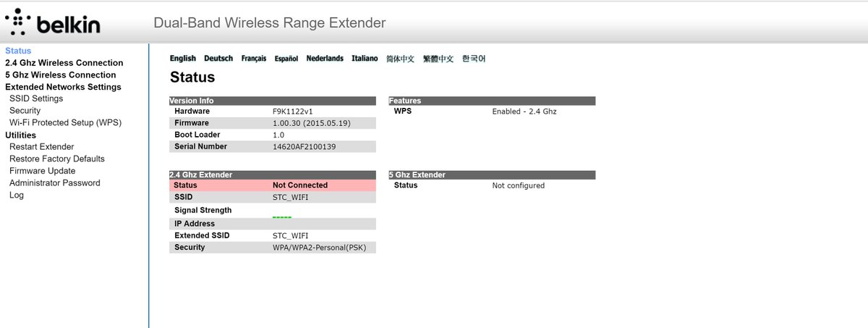Open the Status page link
The image size is (868, 328).
pyautogui.click(x=18, y=51)
